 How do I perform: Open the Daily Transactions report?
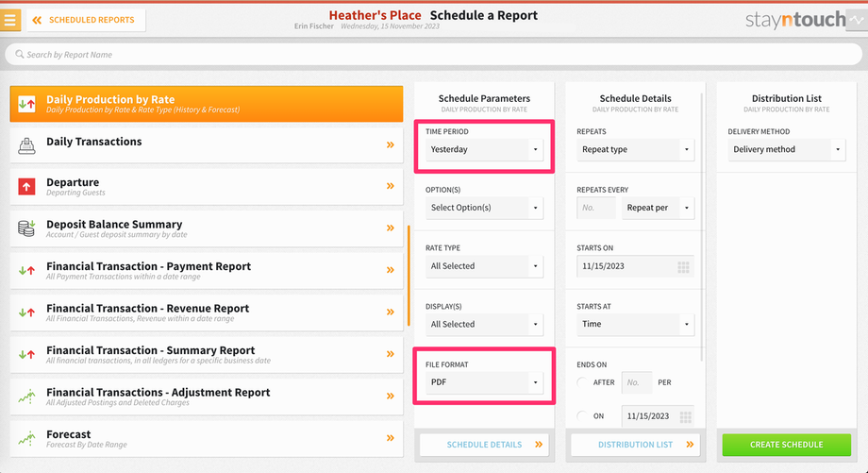pyautogui.click(x=207, y=145)
